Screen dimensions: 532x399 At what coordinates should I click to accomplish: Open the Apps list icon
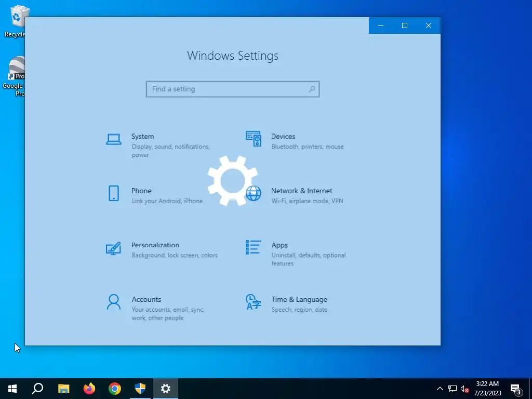[x=254, y=247]
